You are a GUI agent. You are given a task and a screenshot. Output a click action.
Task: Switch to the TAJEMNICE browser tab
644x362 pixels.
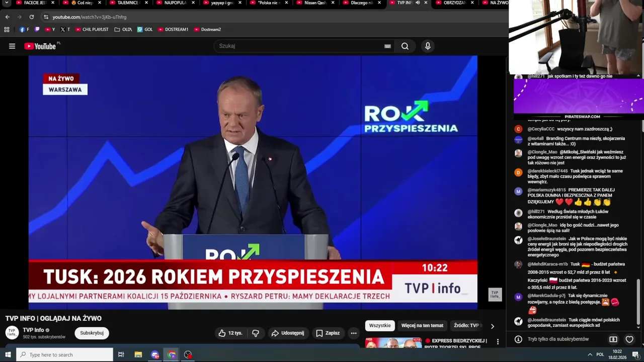tap(129, 3)
